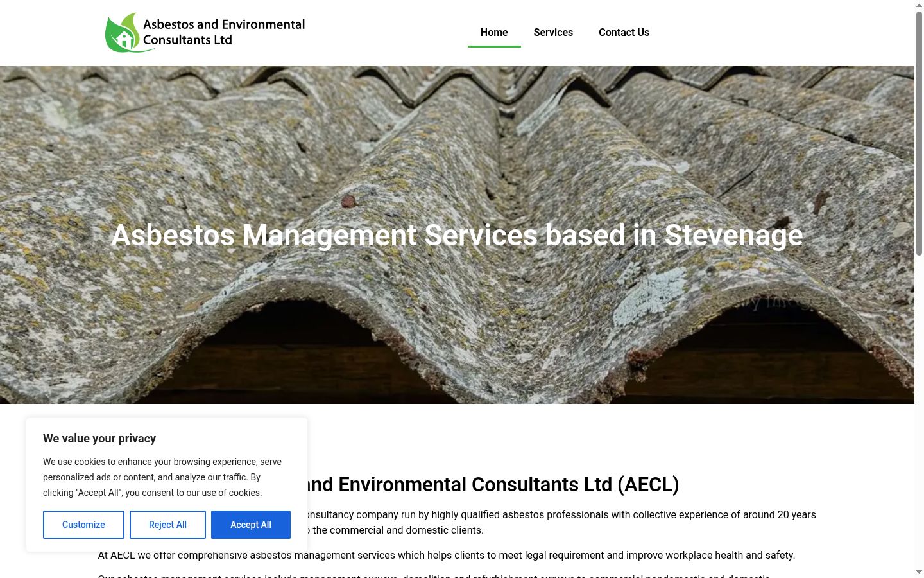Click the paragraph starting At AECL we offer

446,555
